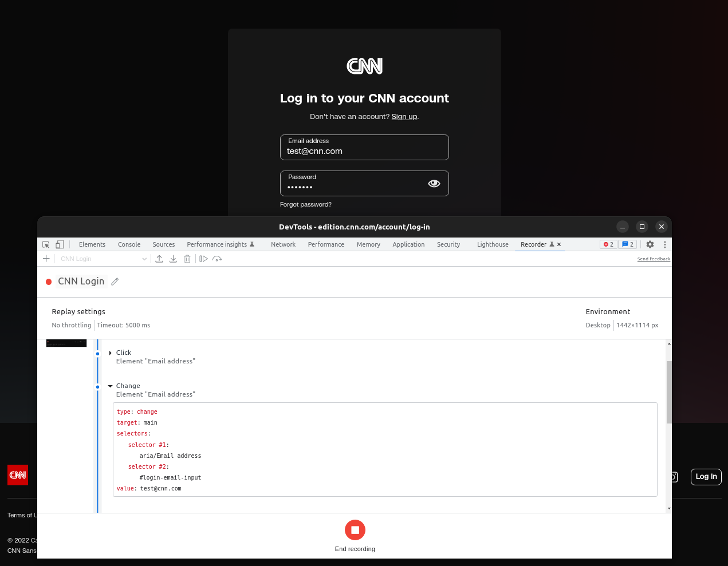
Task: Click the CNN logo on login card
Action: [x=364, y=66]
